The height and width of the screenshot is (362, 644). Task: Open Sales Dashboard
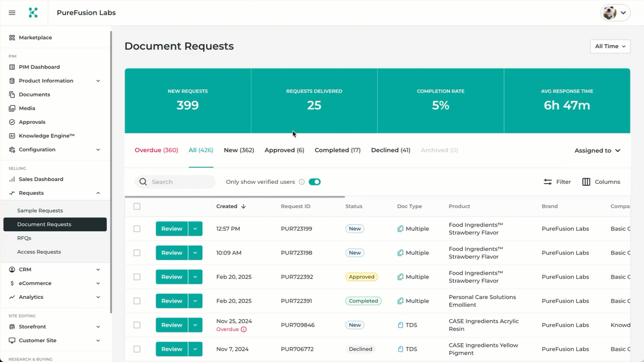(41, 179)
